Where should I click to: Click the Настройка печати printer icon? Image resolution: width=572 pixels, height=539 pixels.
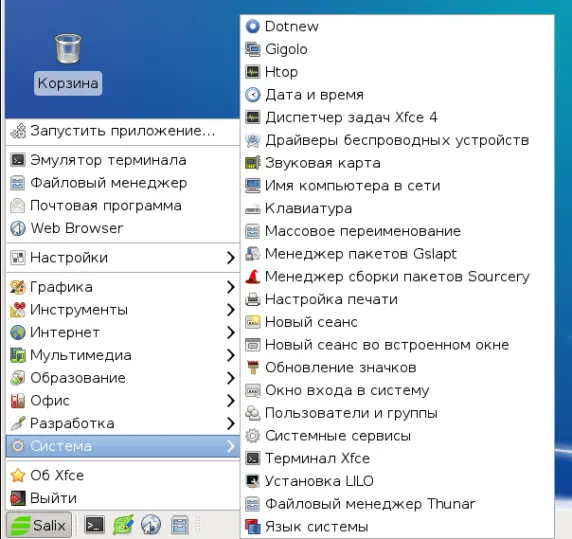point(252,299)
